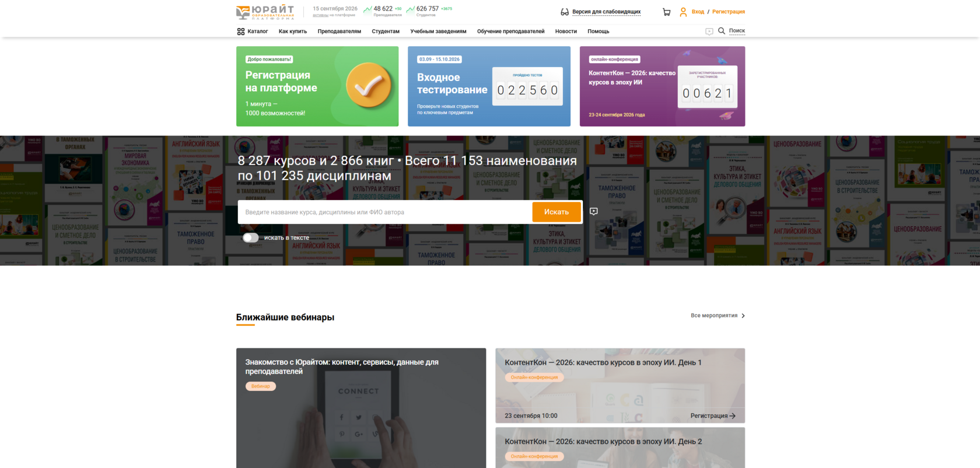980x468 pixels.
Task: Select the Студентам menu item
Action: 386,32
